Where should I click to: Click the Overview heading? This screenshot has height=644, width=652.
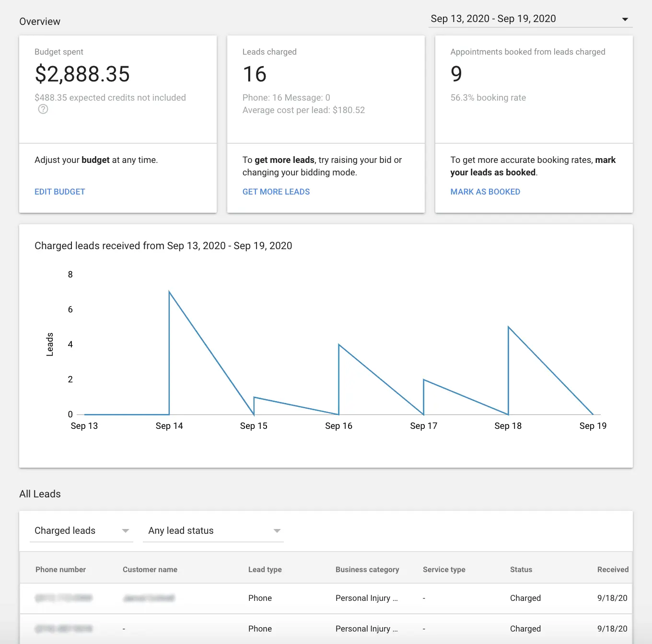pyautogui.click(x=40, y=22)
